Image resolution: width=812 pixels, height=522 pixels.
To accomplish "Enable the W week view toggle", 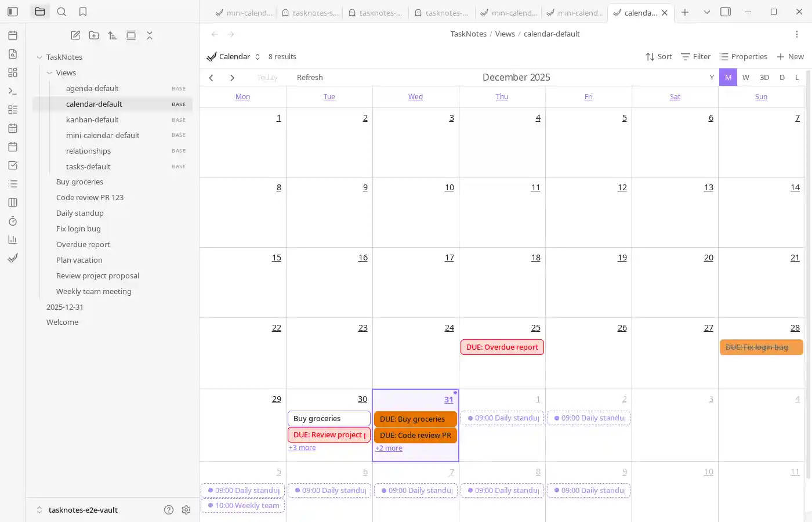I will 746,77.
